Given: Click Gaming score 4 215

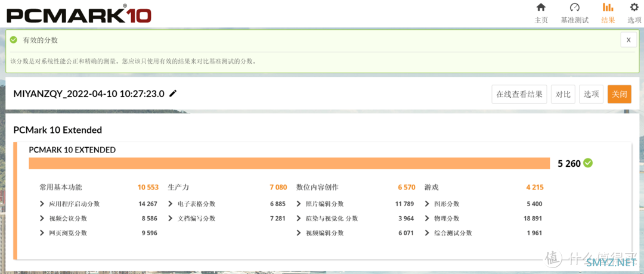Looking at the screenshot, I should point(535,188).
